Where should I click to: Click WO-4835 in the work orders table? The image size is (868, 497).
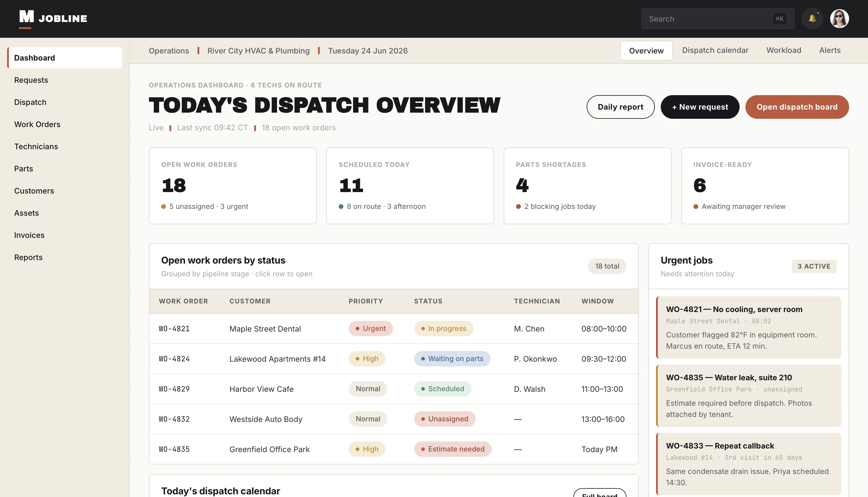click(174, 449)
